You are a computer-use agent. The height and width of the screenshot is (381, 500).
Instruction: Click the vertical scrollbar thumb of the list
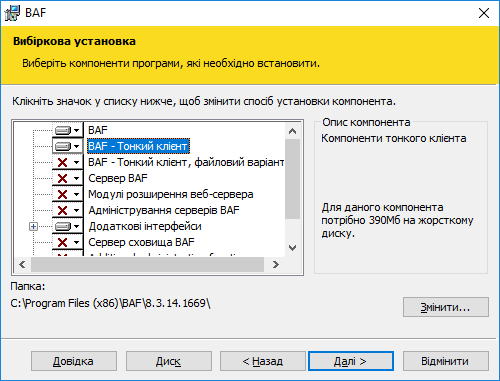coord(292,179)
